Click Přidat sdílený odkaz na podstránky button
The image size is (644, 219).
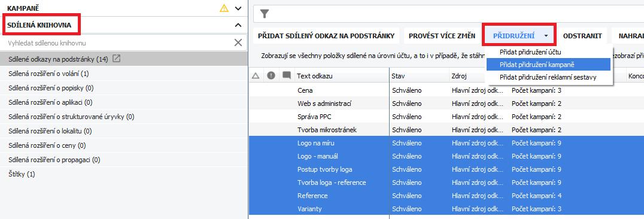(x=326, y=36)
